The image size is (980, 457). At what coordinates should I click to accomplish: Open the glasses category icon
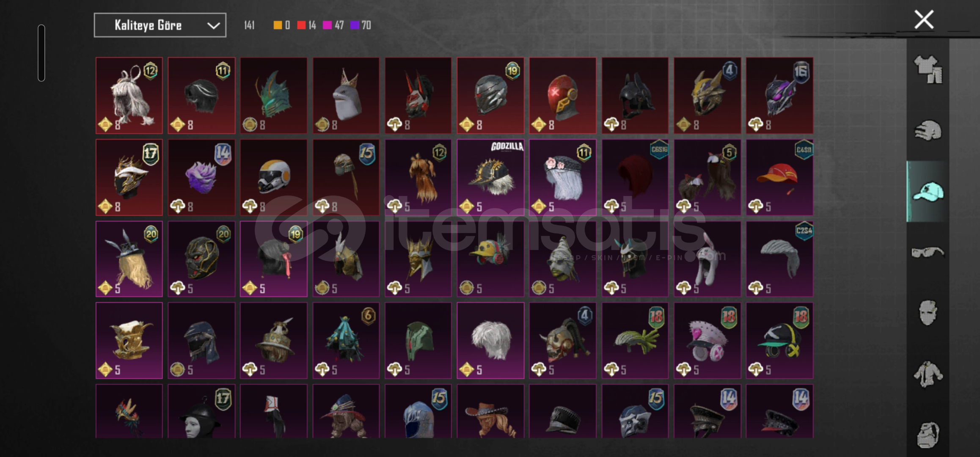tap(928, 252)
